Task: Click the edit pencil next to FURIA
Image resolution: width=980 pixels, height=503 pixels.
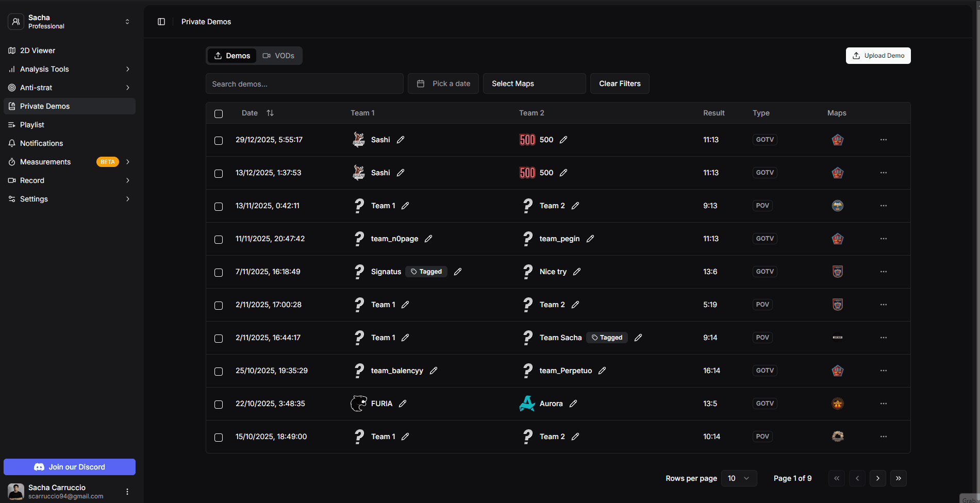Action: point(403,404)
